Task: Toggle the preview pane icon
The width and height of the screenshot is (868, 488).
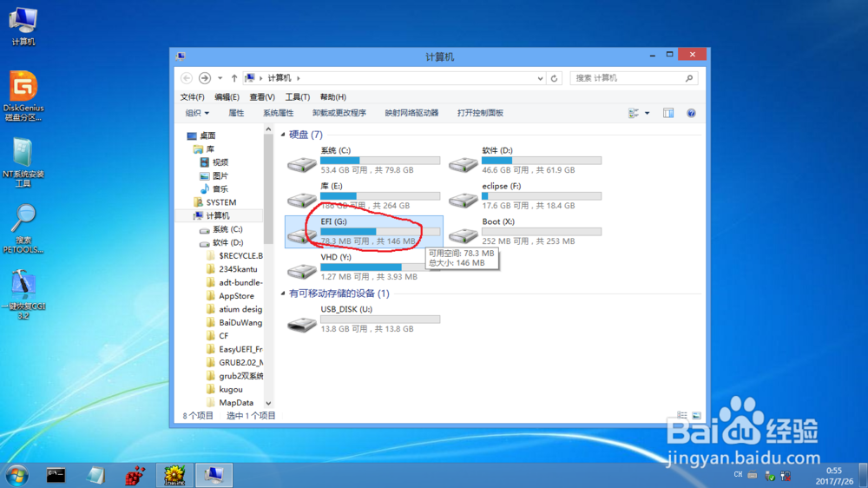Action: pyautogui.click(x=668, y=113)
